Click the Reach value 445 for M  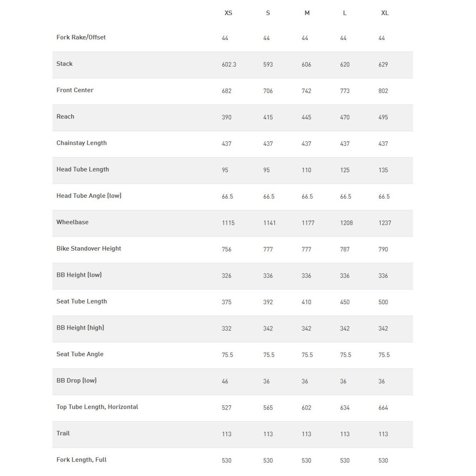306,118
